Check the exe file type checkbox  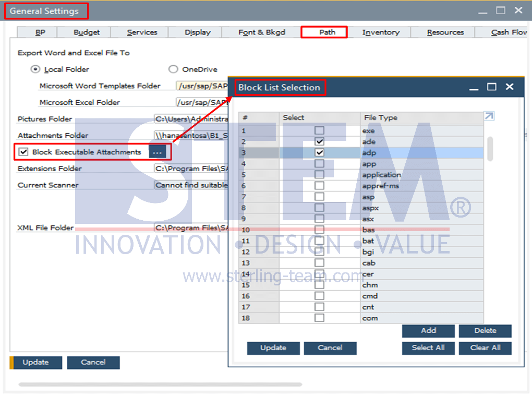(319, 130)
